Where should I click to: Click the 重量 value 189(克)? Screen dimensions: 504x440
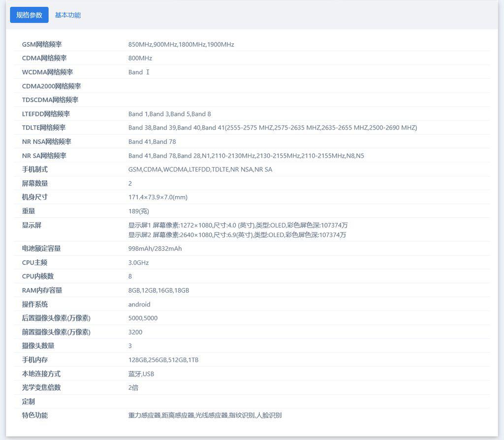click(x=138, y=211)
